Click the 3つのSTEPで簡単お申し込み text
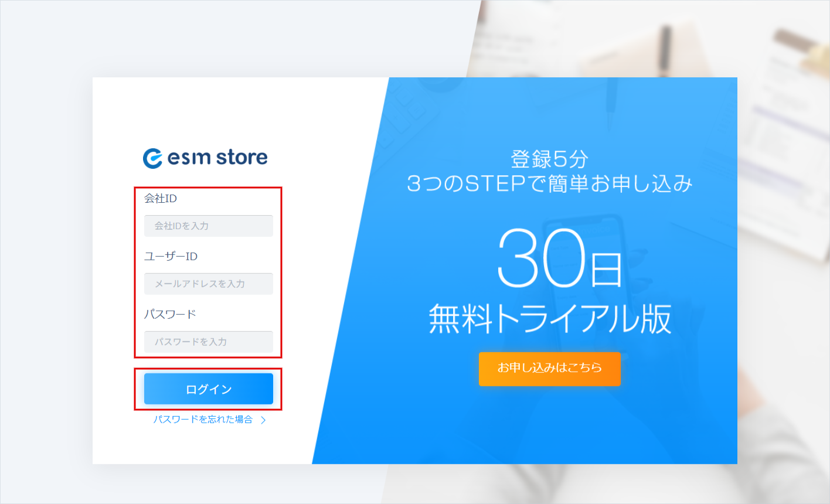830x504 pixels. click(550, 184)
